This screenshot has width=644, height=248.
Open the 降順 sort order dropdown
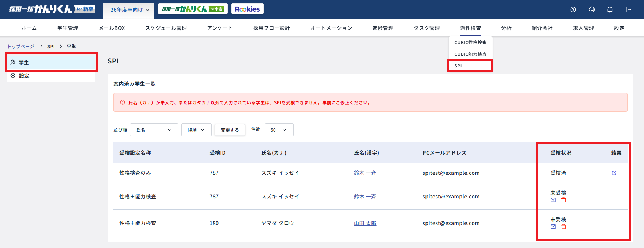(x=196, y=130)
